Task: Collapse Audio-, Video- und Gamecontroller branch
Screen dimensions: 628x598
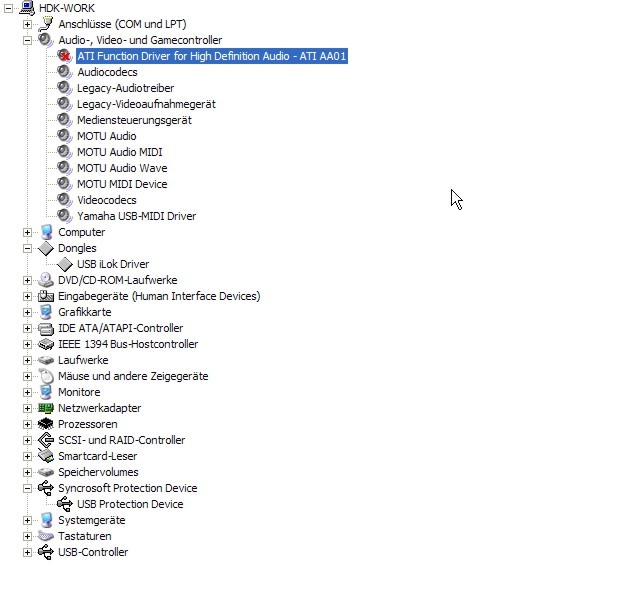Action: (27, 40)
